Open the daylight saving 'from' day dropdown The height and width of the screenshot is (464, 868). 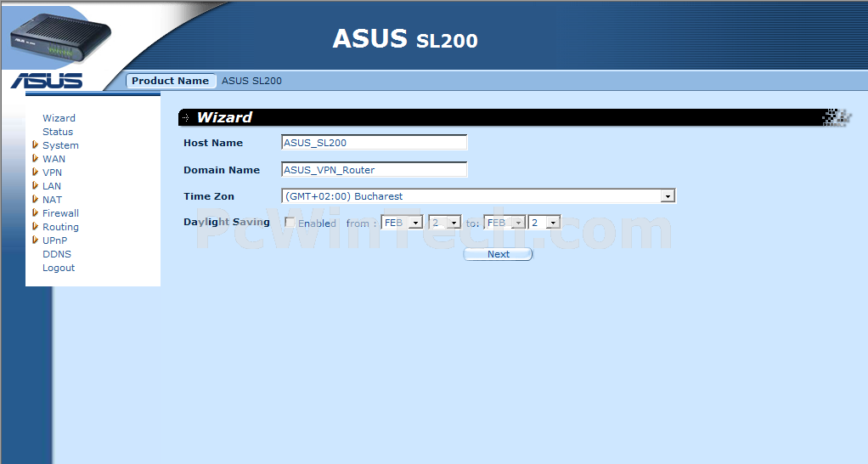point(444,222)
